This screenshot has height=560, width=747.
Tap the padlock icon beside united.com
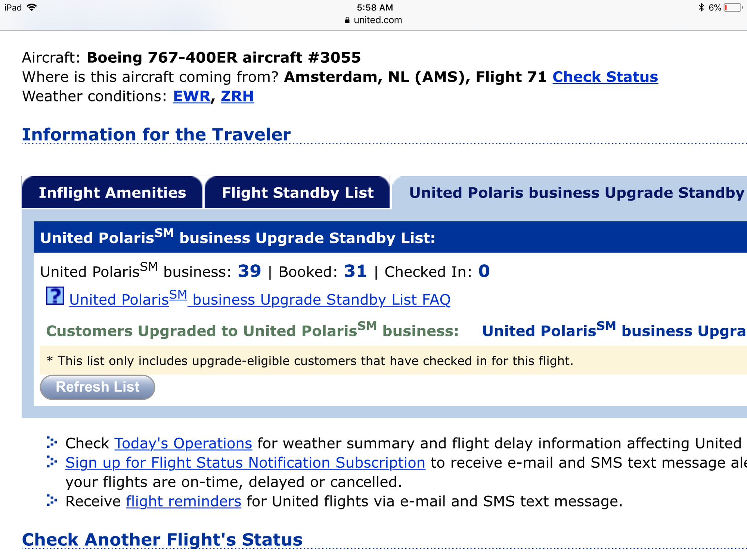click(x=347, y=20)
